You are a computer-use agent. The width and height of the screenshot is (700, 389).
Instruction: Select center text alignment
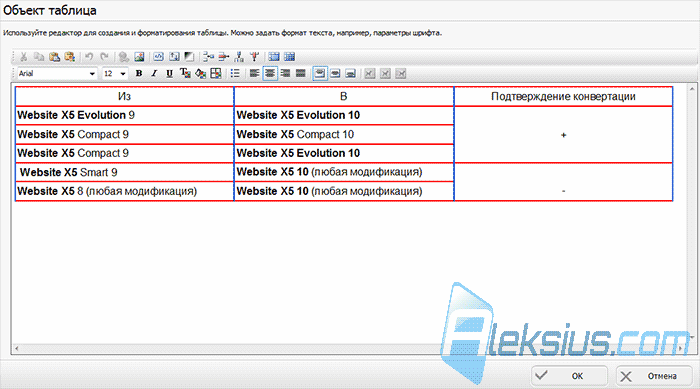[270, 73]
